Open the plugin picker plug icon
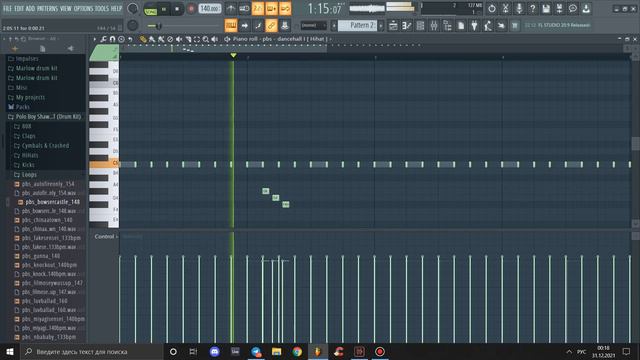Viewport: 640px width, 360px height. click(474, 26)
